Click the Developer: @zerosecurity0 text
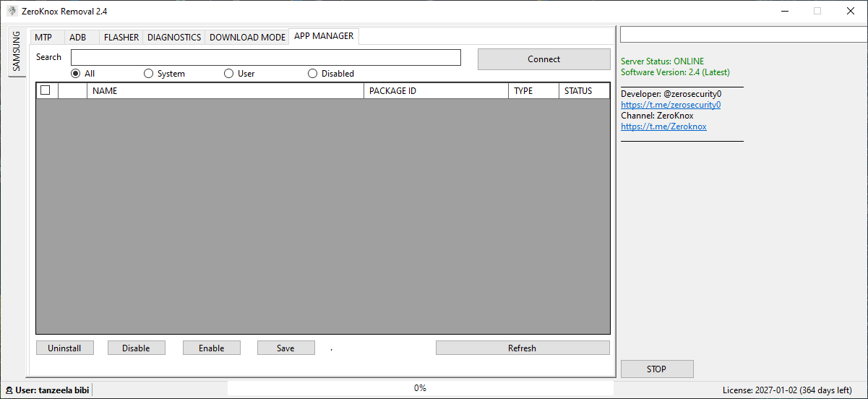868x399 pixels. pos(671,94)
